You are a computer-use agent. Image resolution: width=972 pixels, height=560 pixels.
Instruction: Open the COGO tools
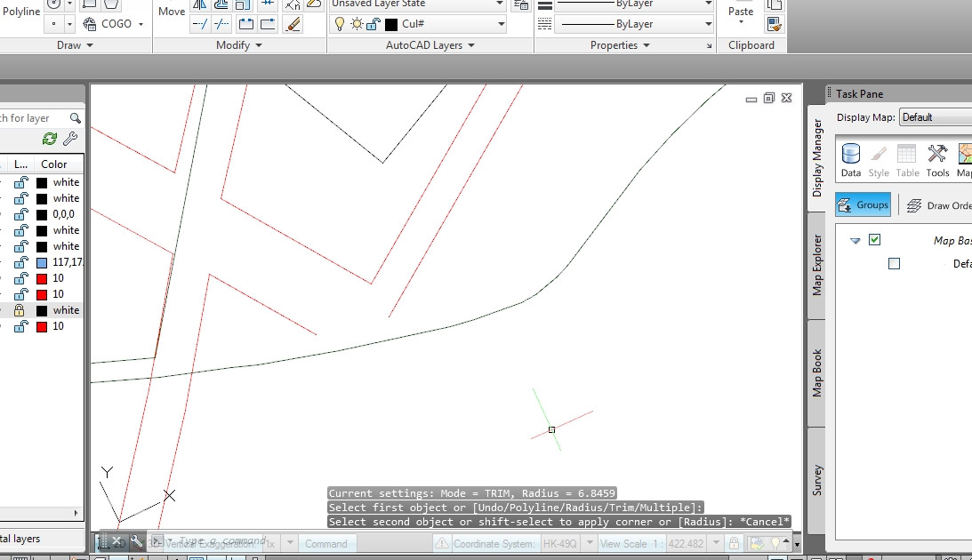(111, 24)
